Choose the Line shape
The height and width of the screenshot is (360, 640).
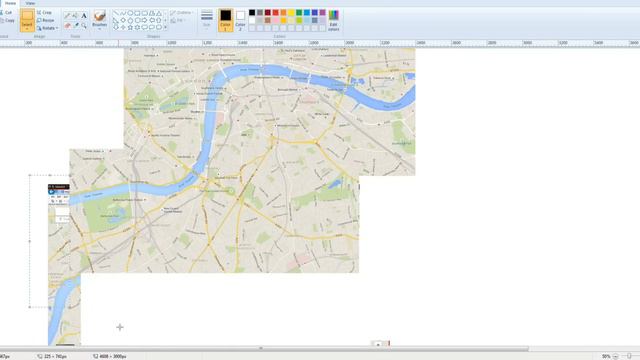116,13
